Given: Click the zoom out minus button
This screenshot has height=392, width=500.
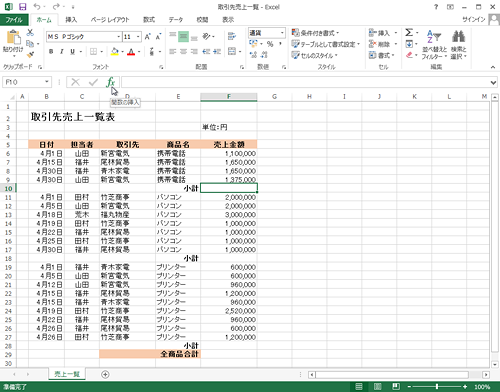Looking at the screenshot, I should coord(409,387).
